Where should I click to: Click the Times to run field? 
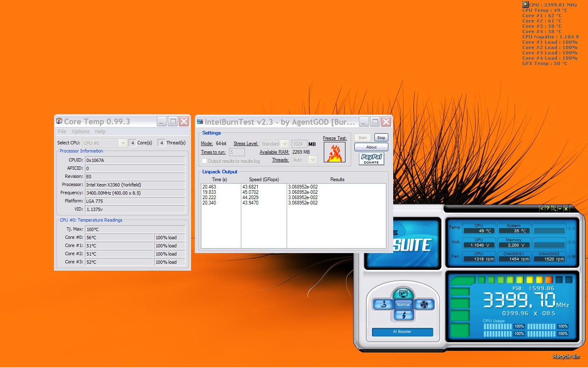(237, 152)
